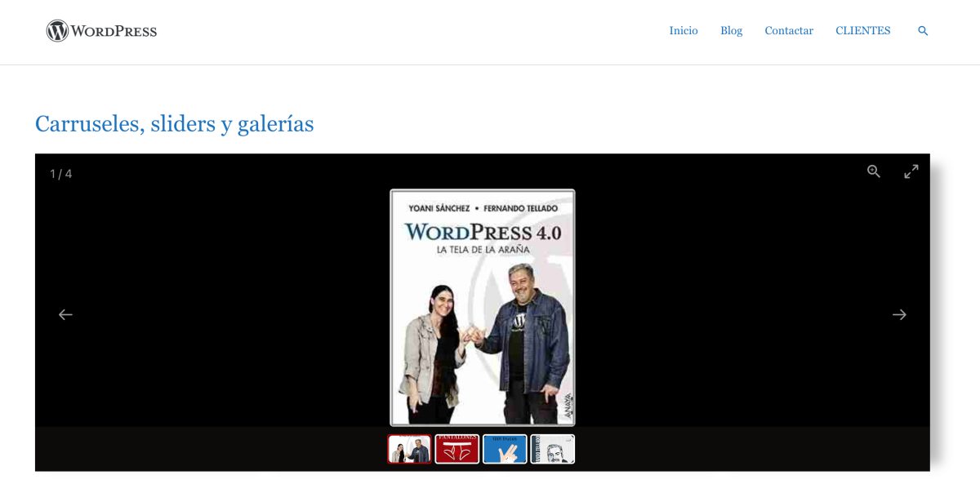Open the Inicio menu item

684,30
